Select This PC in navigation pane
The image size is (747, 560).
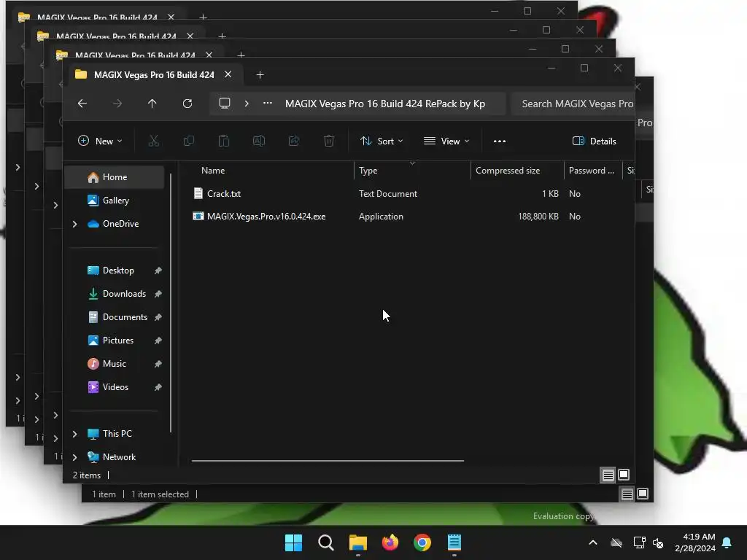[117, 434]
